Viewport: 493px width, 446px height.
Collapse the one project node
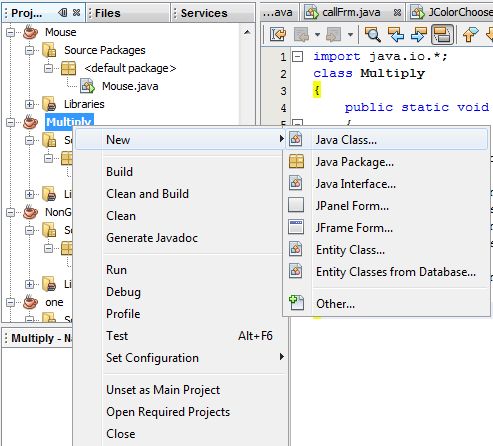[11, 302]
